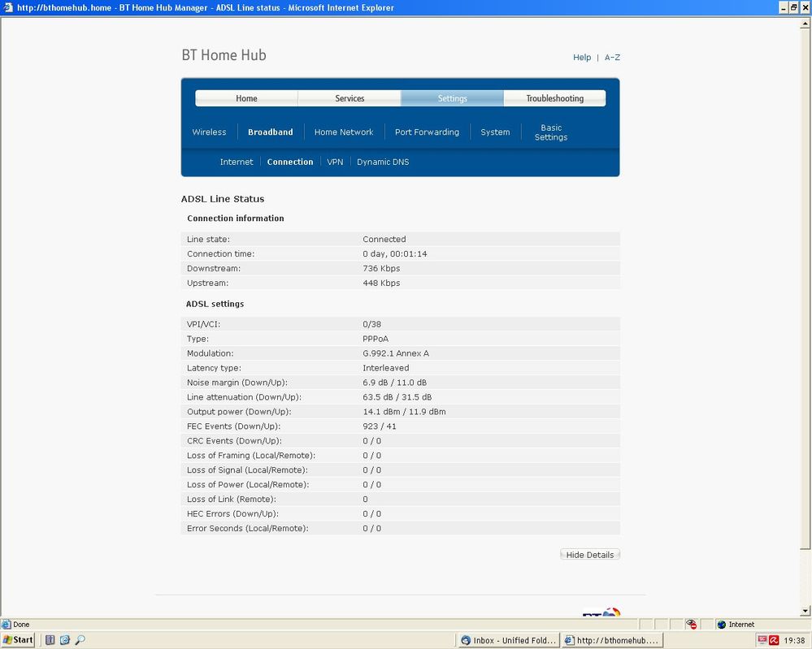
Task: Select the Broadband submenu item
Action: point(271,132)
